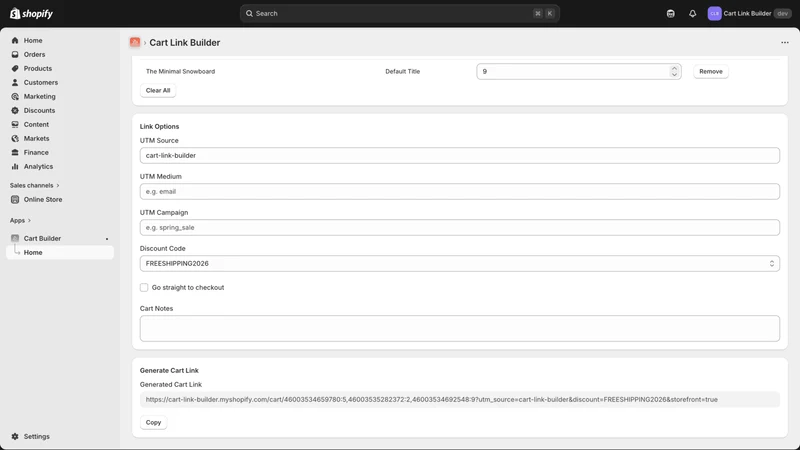Screen dimensions: 800x450
Task: Click the Customers person icon
Action: click(x=15, y=83)
